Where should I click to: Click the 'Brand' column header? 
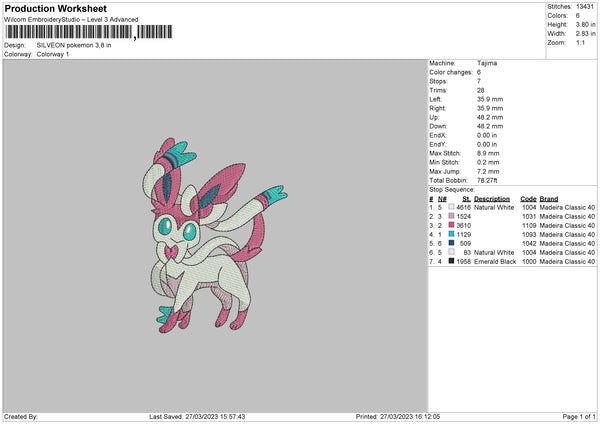[x=549, y=199]
